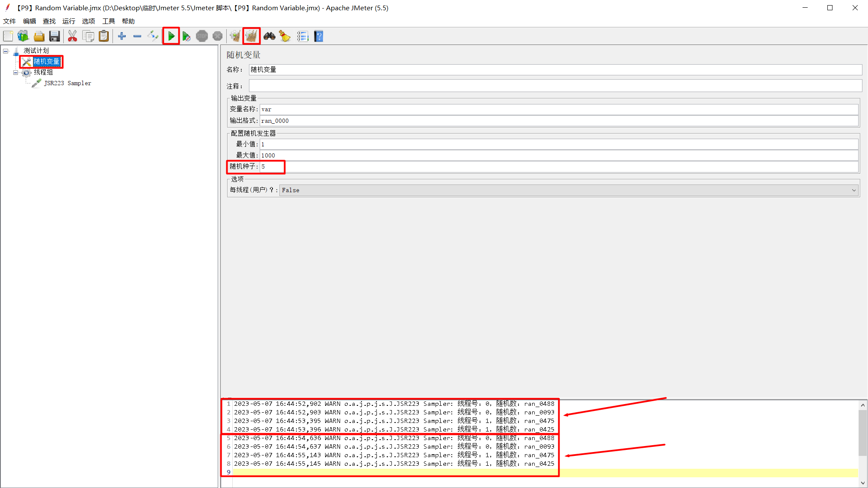Click the 随机种子 field showing 5
This screenshot has height=488, width=868.
[559, 167]
